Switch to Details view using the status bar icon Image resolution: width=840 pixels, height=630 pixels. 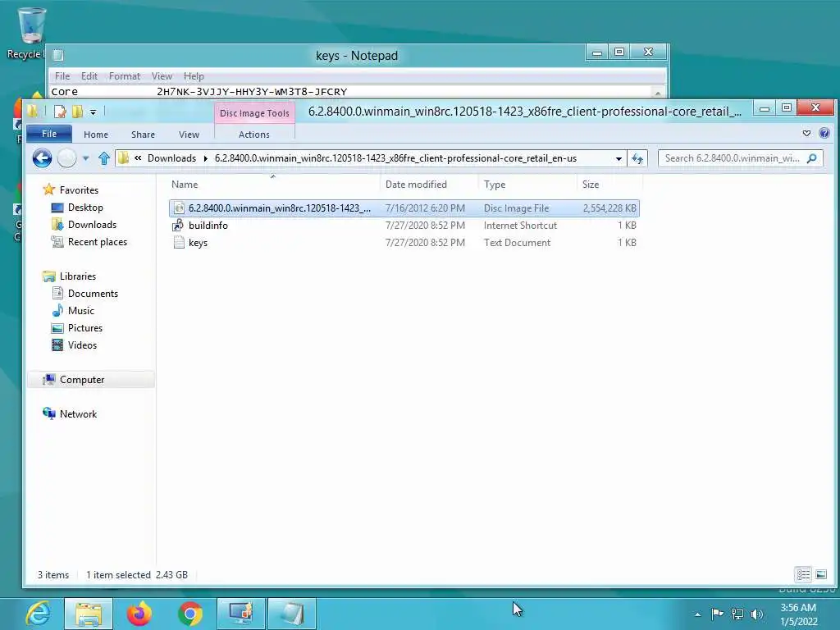803,575
